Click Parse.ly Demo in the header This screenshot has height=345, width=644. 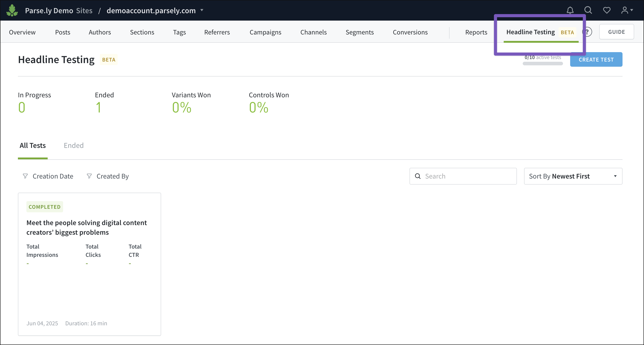click(x=49, y=11)
